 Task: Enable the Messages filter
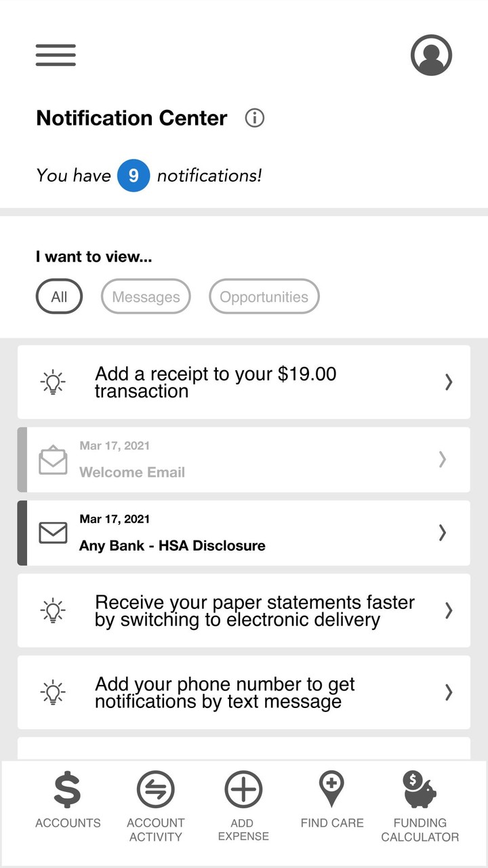pyautogui.click(x=145, y=296)
